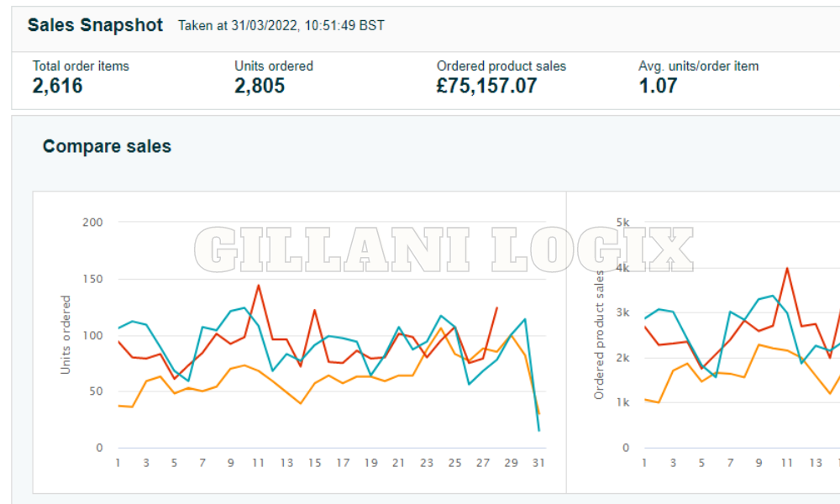Click the Total order items metric value 2,616
The width and height of the screenshot is (840, 504).
(x=56, y=86)
